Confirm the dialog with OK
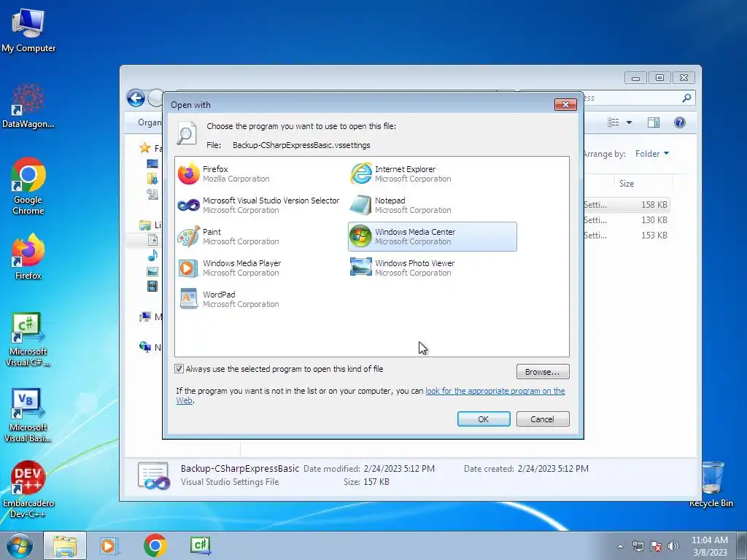 (484, 419)
